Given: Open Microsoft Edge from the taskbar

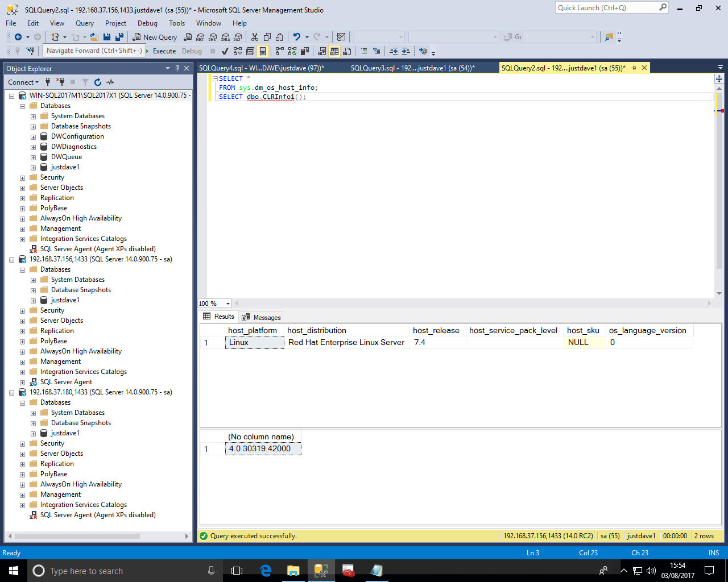Looking at the screenshot, I should (x=266, y=571).
